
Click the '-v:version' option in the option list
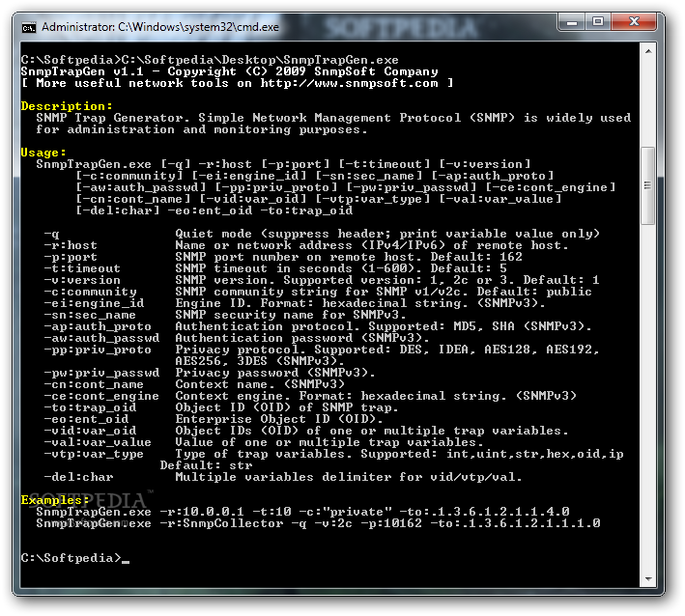(82, 280)
